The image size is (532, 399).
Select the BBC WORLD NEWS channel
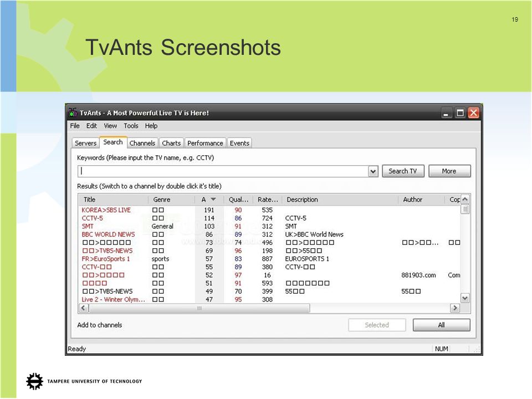[108, 234]
